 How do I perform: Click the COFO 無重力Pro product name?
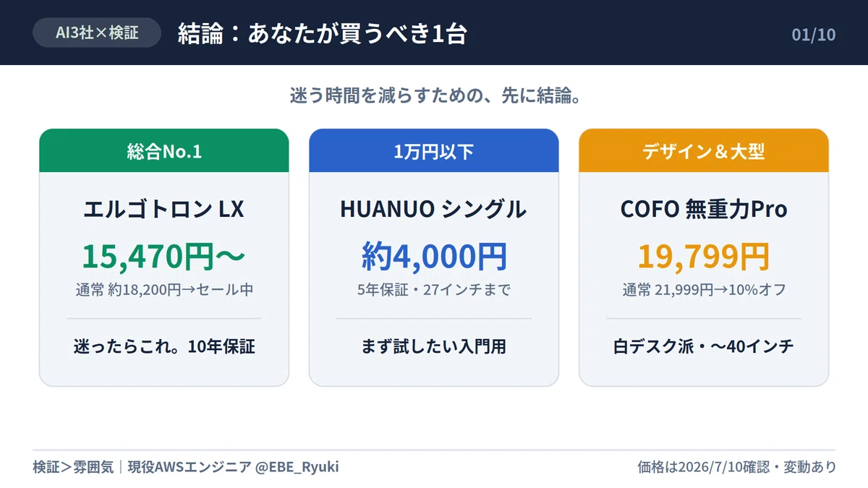point(704,209)
